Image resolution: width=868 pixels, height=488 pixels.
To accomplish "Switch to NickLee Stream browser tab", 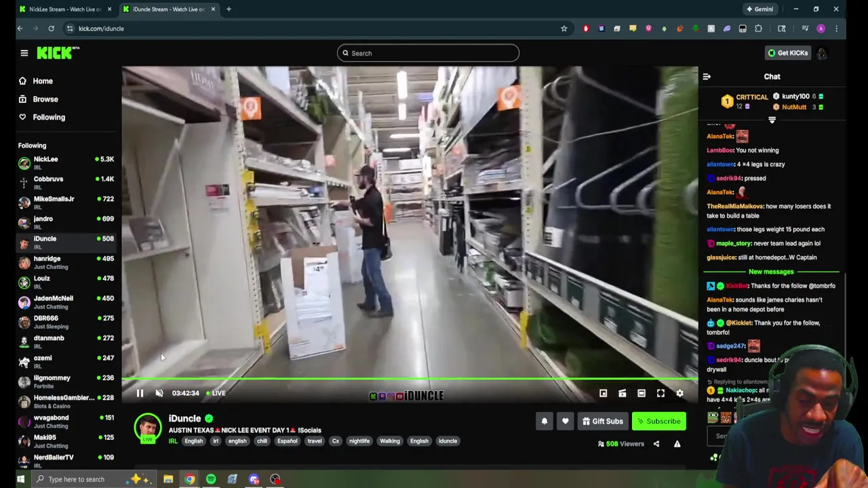I will click(65, 9).
